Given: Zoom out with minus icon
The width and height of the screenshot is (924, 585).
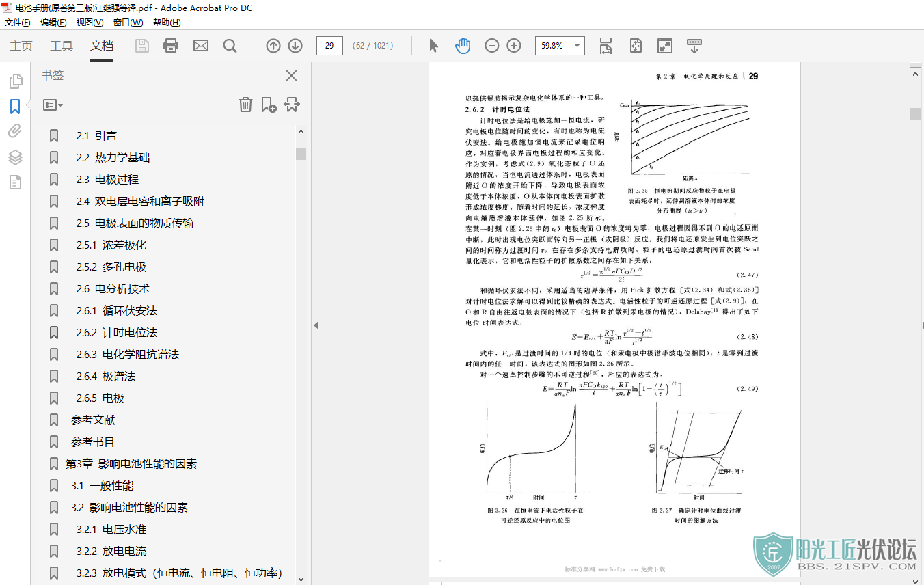Looking at the screenshot, I should tap(492, 46).
